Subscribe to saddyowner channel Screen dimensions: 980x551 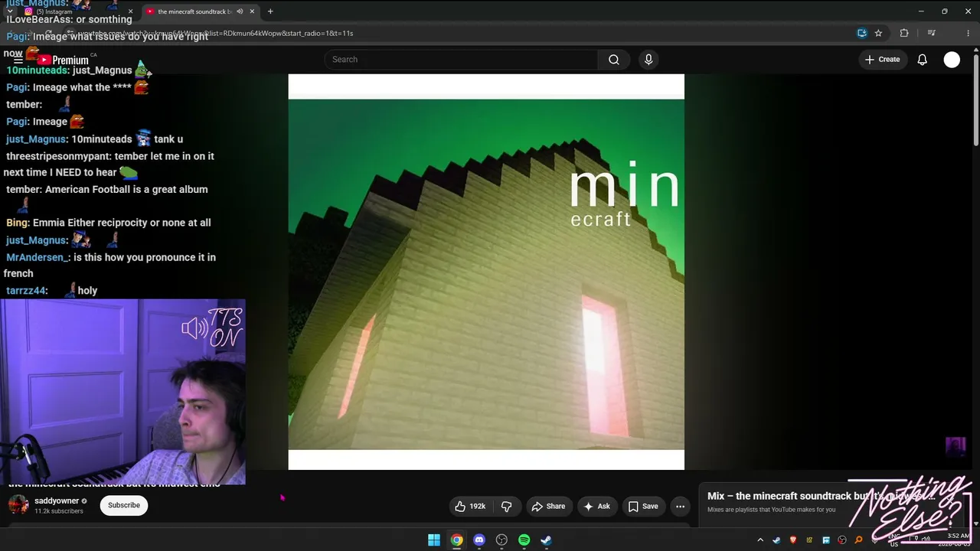click(x=124, y=506)
